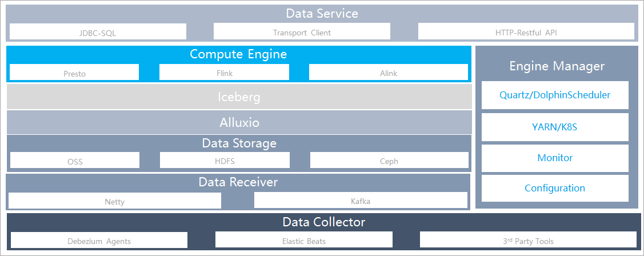Image resolution: width=644 pixels, height=256 pixels.
Task: Select the Debezium Agents box
Action: pyautogui.click(x=99, y=240)
